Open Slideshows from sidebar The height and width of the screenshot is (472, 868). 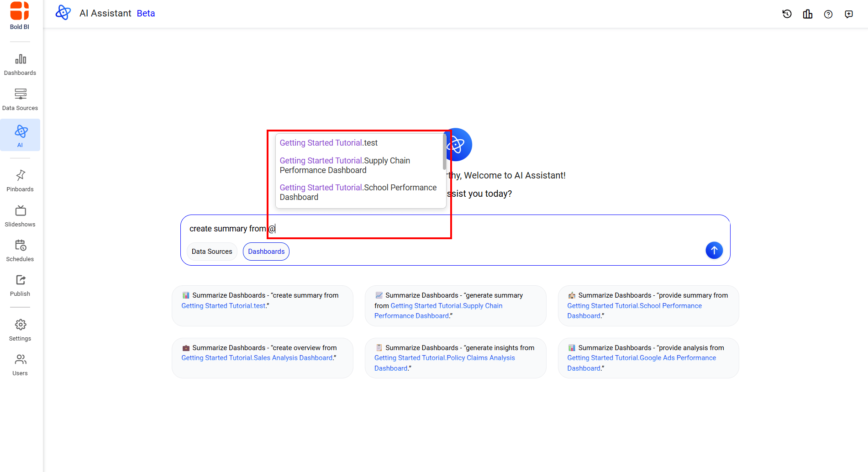click(x=20, y=216)
